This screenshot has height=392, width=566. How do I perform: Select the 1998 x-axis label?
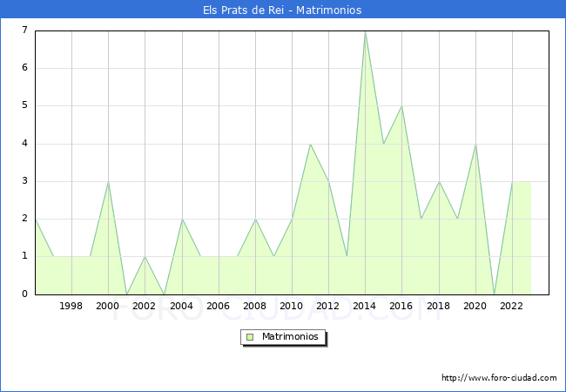click(71, 306)
